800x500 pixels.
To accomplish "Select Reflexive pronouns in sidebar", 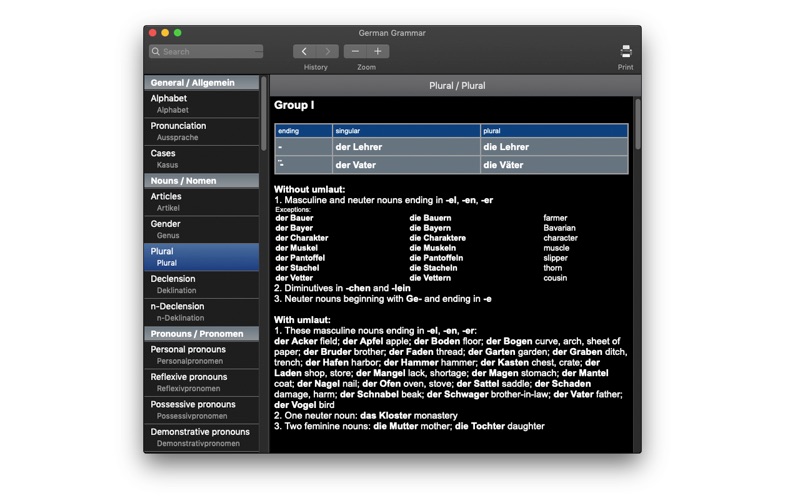I will point(202,382).
